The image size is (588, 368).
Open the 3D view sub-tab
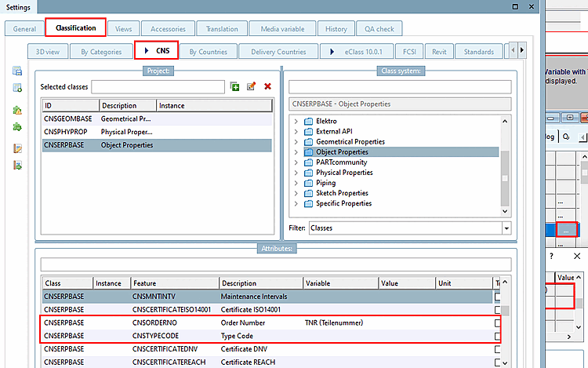48,52
